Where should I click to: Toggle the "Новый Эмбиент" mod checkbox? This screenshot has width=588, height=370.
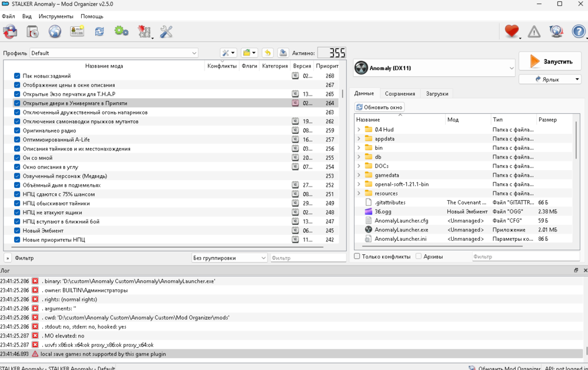coord(17,231)
